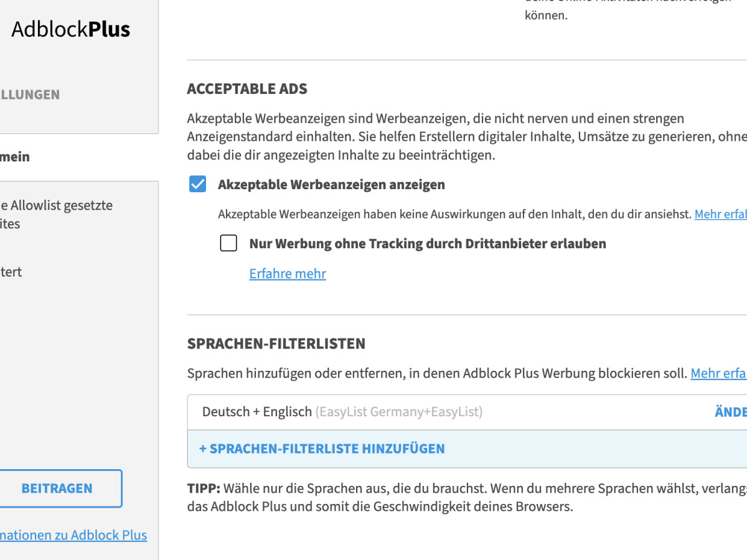Click the AdblockPlus logo

tap(70, 29)
